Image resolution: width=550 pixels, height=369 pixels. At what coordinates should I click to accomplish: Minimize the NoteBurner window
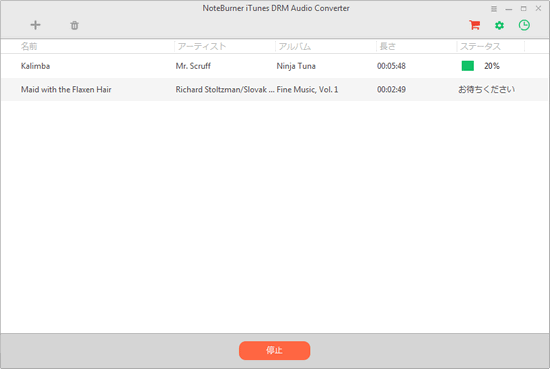pyautogui.click(x=509, y=9)
